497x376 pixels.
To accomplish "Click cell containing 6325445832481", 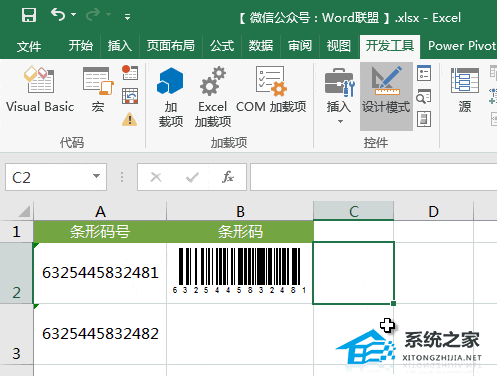I will (100, 273).
